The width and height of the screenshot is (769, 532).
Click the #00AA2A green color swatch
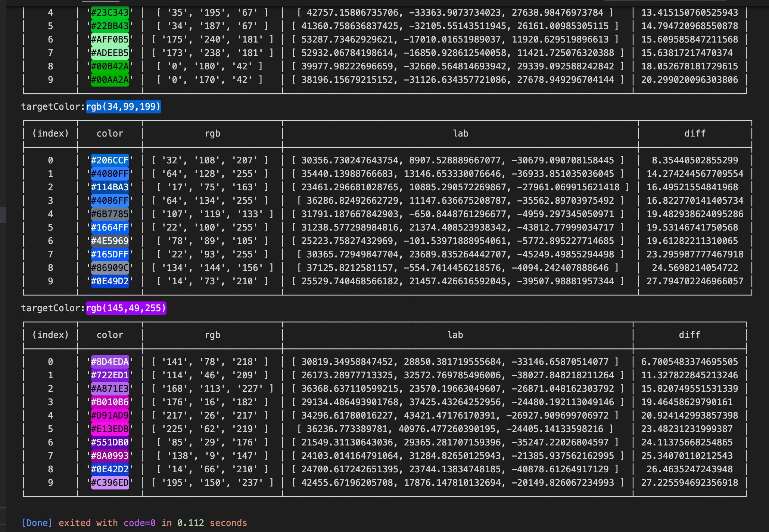[110, 80]
